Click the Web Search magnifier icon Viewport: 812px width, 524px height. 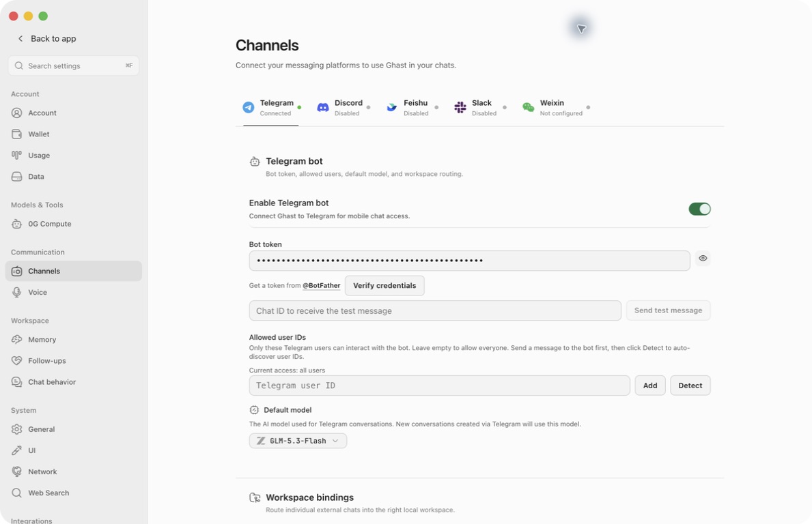[x=16, y=493]
